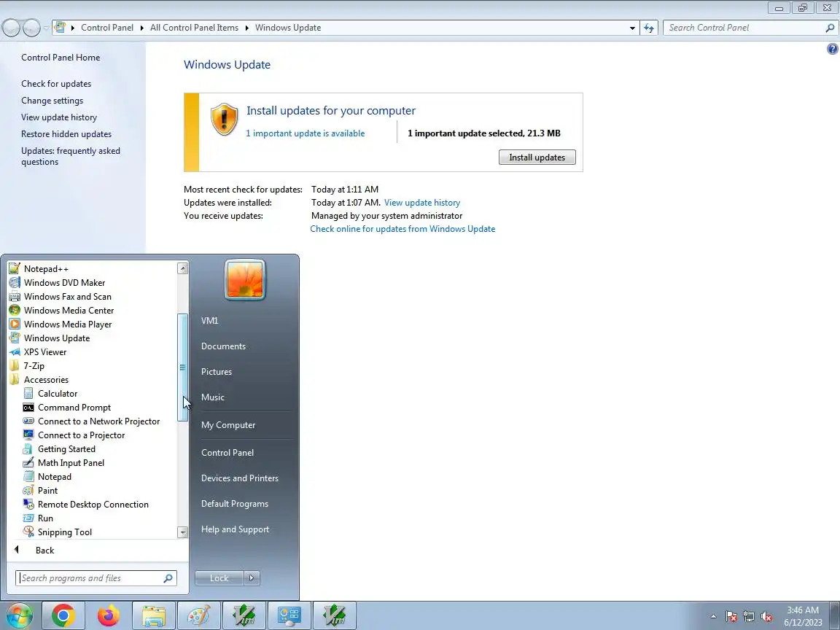Open Windows Update help question-mark icon
Image resolution: width=840 pixels, height=630 pixels.
coord(832,50)
